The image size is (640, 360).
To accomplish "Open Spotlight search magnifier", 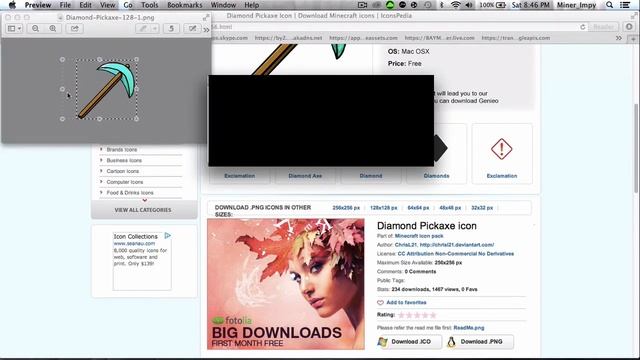I will 609,5.
